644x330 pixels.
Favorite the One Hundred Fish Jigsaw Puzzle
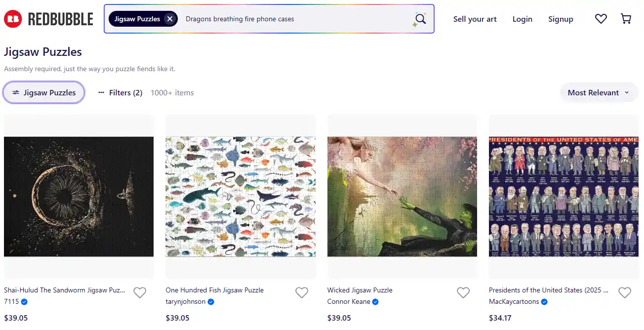pos(302,292)
